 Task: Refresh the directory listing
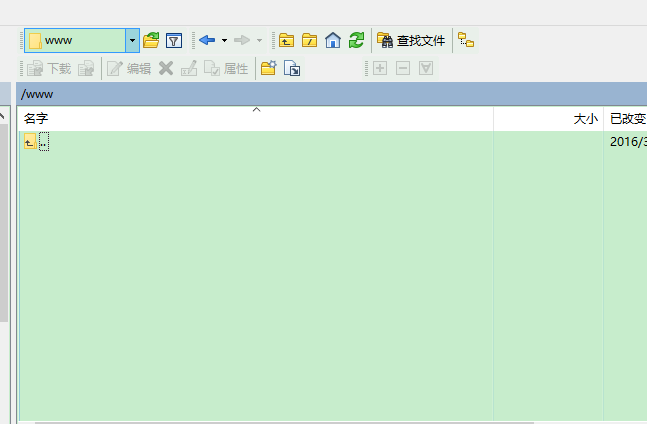(356, 41)
